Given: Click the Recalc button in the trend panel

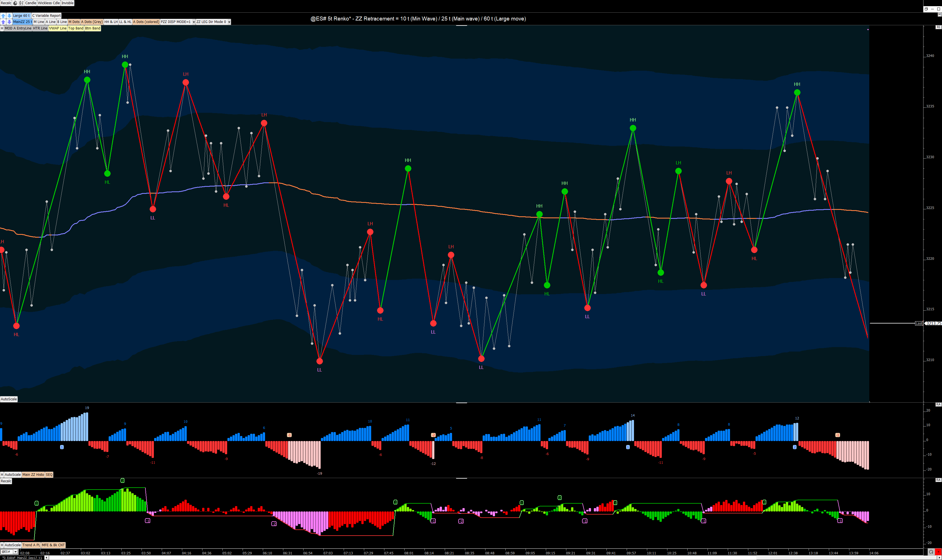Looking at the screenshot, I should [6, 481].
